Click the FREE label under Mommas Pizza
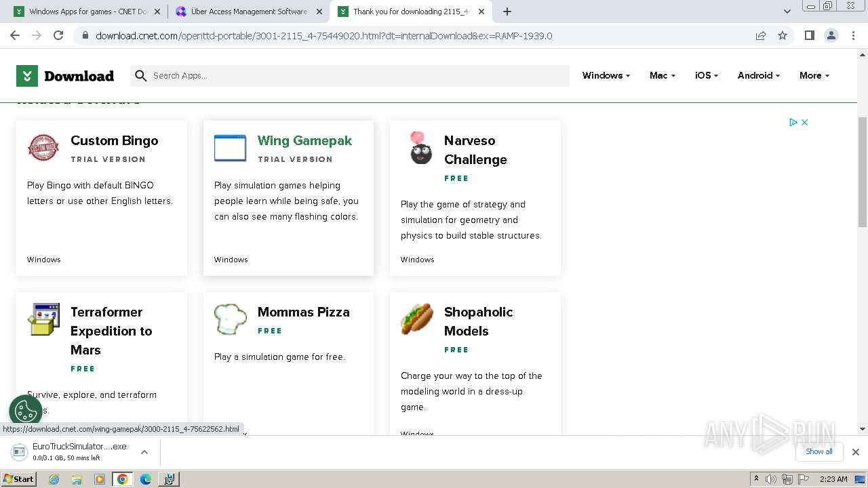 (270, 331)
